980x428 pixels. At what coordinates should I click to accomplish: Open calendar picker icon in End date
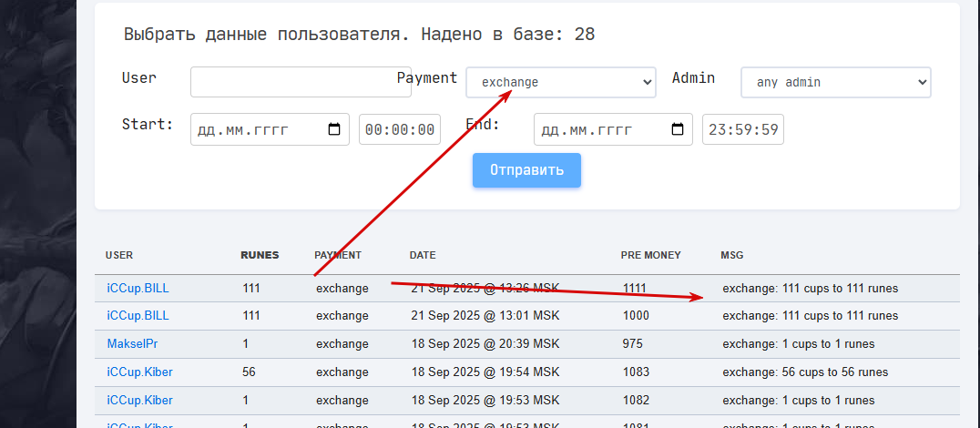click(x=678, y=129)
